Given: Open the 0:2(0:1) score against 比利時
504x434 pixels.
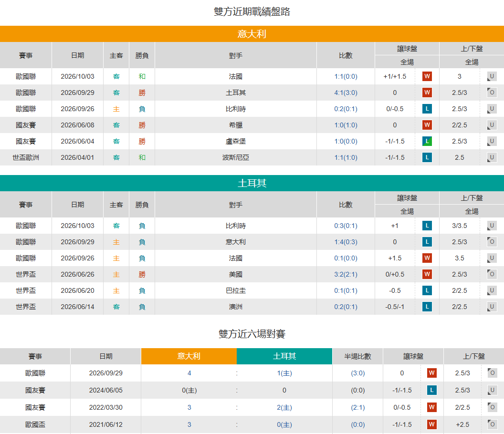Looking at the screenshot, I should click(x=346, y=109).
